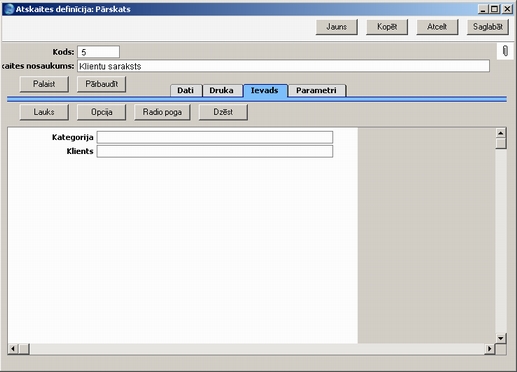Add a field with Lauks button

(44, 112)
